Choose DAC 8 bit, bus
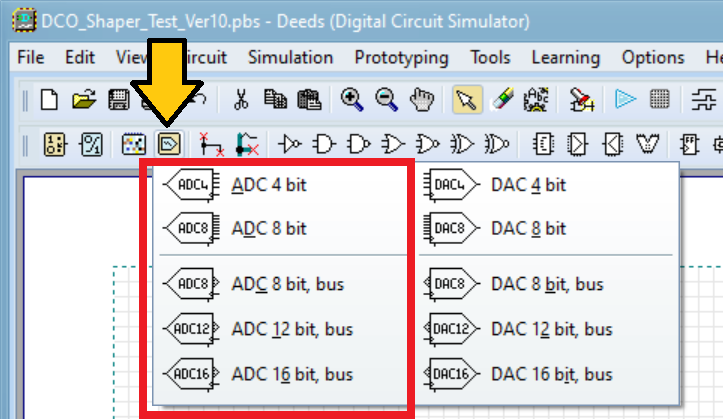The image size is (723, 420). [546, 284]
